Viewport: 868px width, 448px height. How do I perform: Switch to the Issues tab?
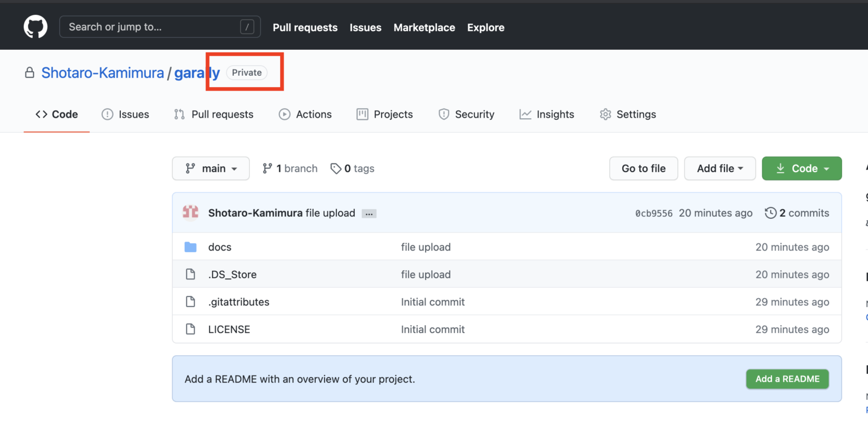point(125,114)
